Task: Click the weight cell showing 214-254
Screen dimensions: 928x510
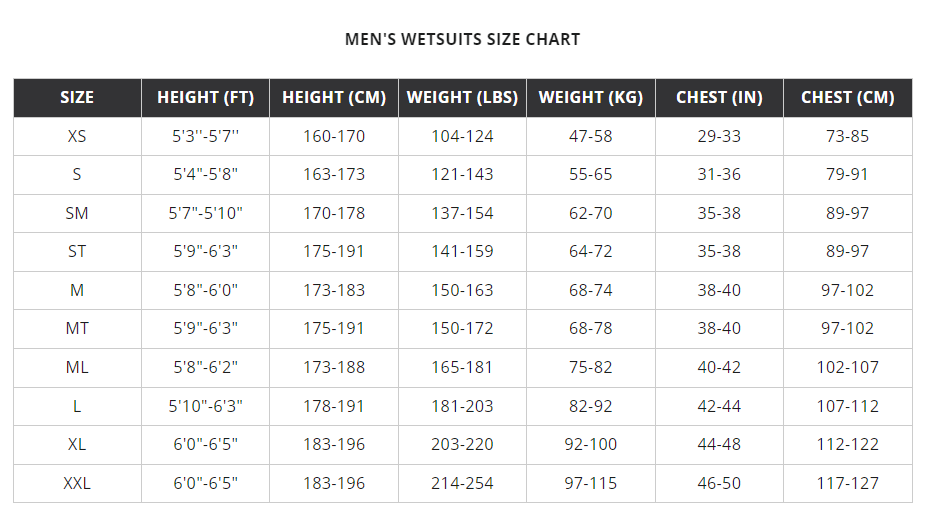Action: point(462,484)
